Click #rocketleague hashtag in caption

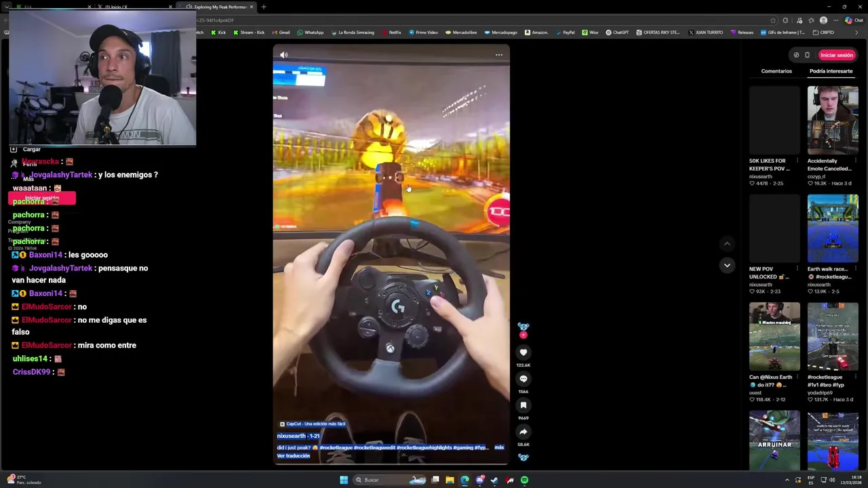click(x=336, y=447)
